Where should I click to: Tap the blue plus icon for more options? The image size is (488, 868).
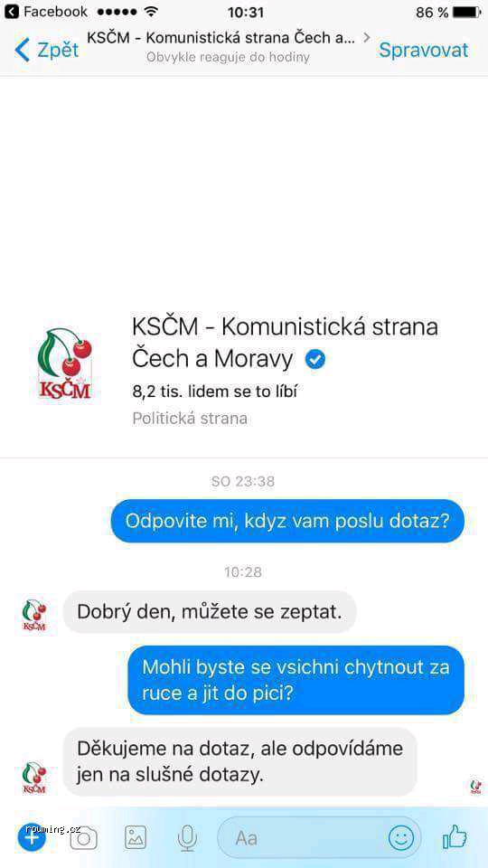tap(33, 837)
